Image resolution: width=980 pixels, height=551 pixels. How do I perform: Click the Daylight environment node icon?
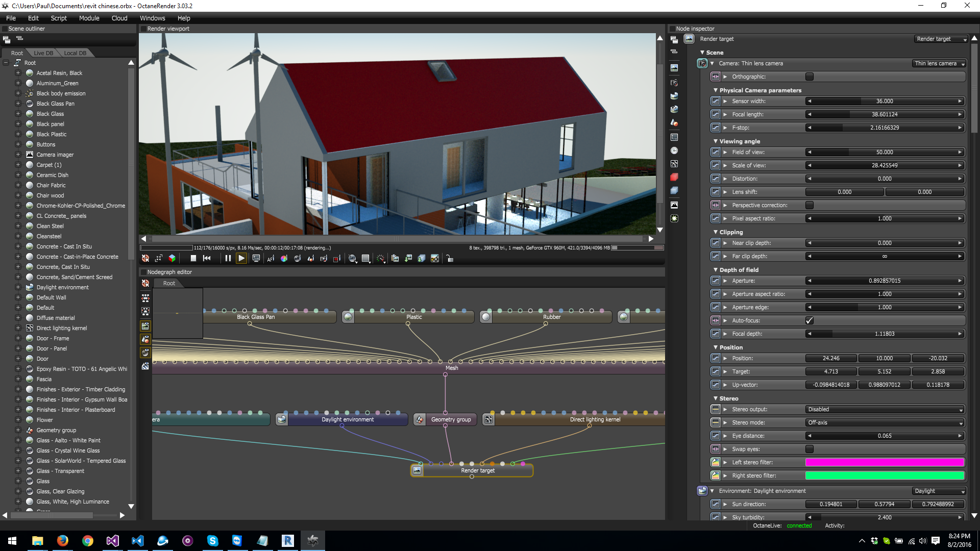pyautogui.click(x=282, y=419)
